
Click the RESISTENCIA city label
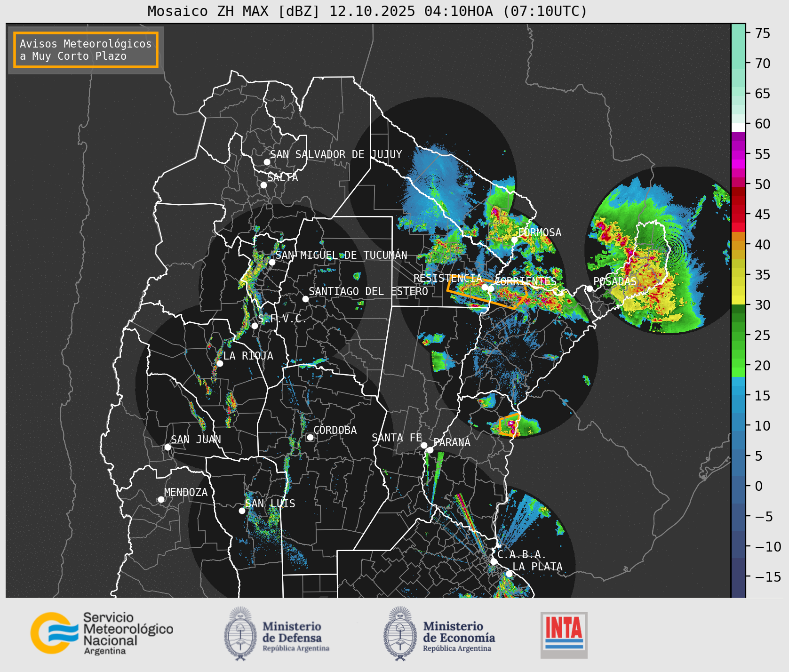[x=448, y=278]
